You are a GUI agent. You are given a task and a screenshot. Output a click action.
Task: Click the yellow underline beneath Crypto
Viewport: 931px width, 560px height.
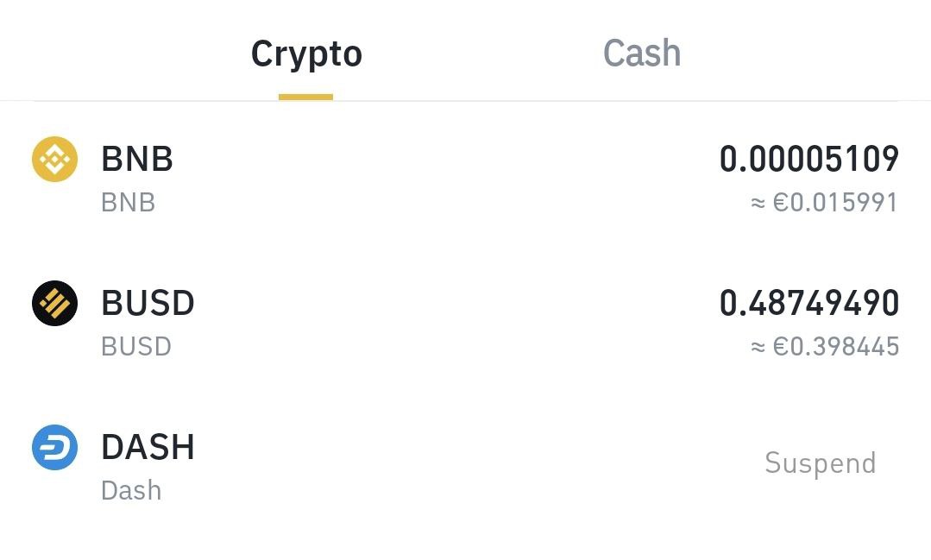tap(305, 97)
